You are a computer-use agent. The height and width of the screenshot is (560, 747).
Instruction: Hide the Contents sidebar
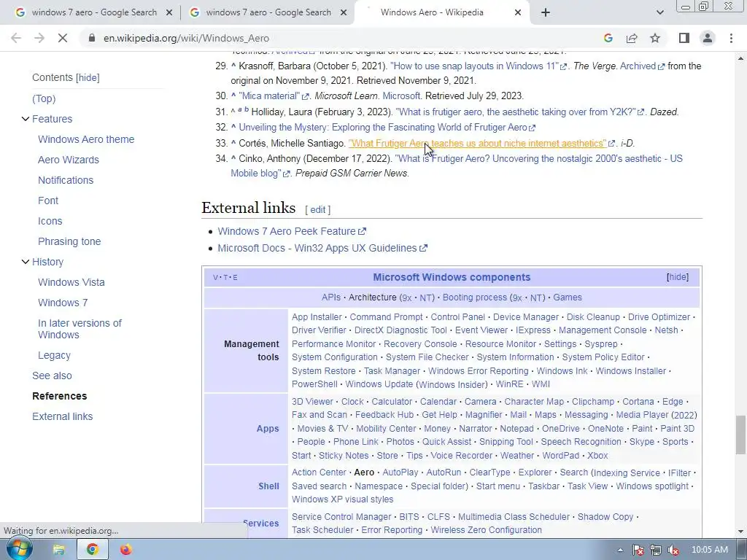pos(88,77)
